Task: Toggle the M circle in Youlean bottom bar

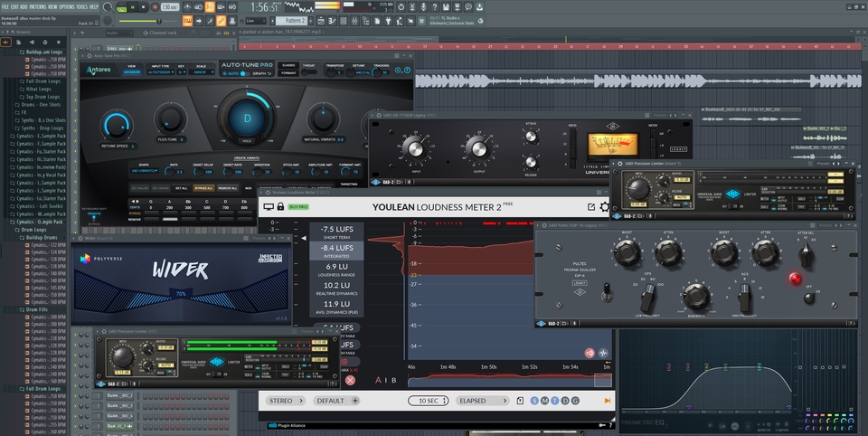Action: click(x=544, y=401)
